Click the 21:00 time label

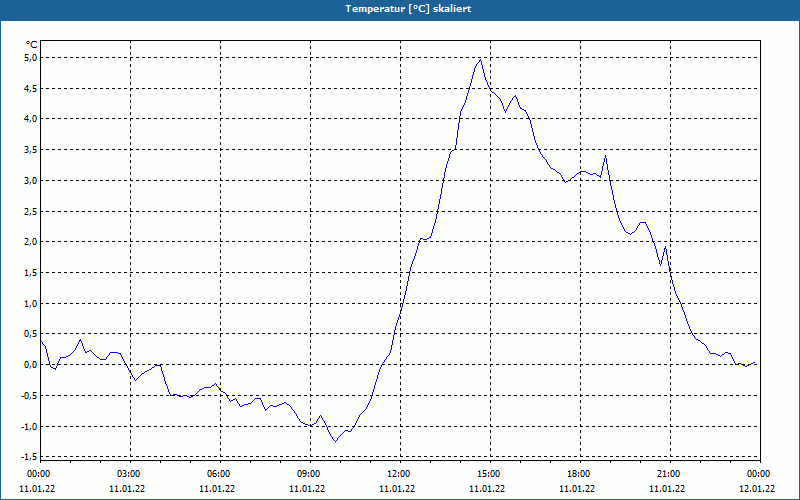pyautogui.click(x=670, y=474)
